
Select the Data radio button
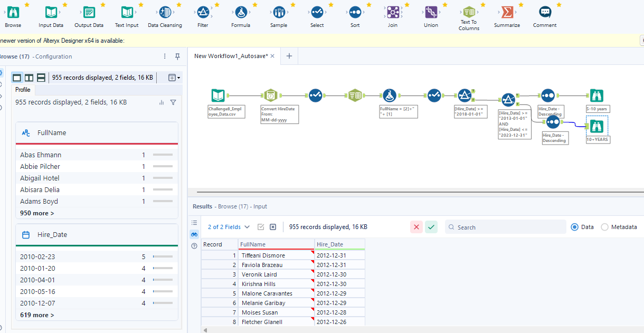coord(575,227)
